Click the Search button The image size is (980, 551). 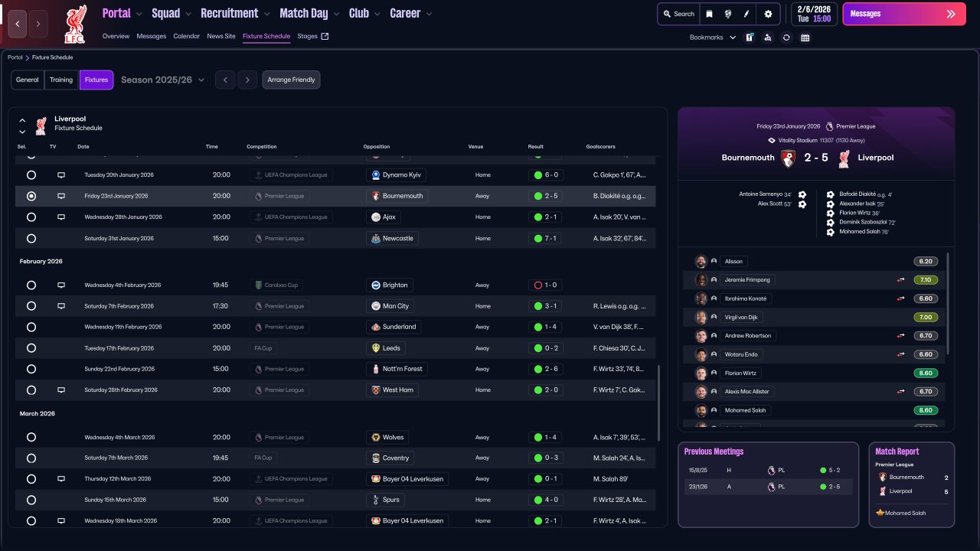pyautogui.click(x=679, y=14)
